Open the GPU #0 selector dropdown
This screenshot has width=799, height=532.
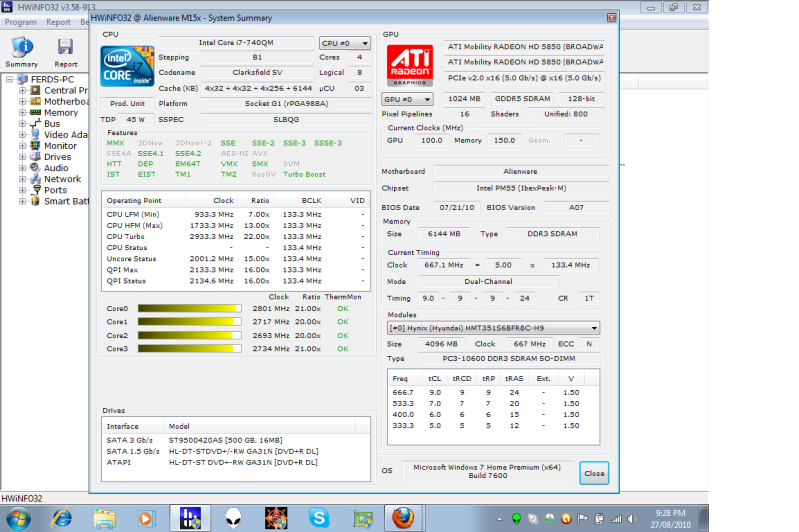tap(407, 99)
